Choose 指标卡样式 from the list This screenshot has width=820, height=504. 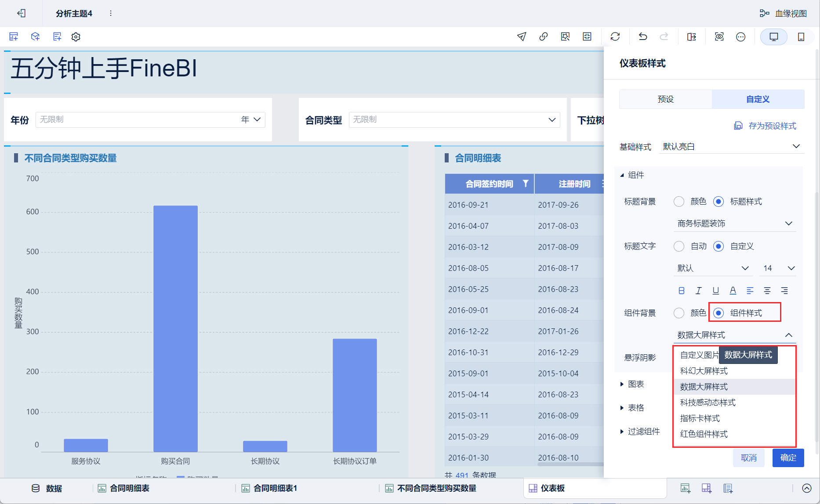click(x=734, y=418)
